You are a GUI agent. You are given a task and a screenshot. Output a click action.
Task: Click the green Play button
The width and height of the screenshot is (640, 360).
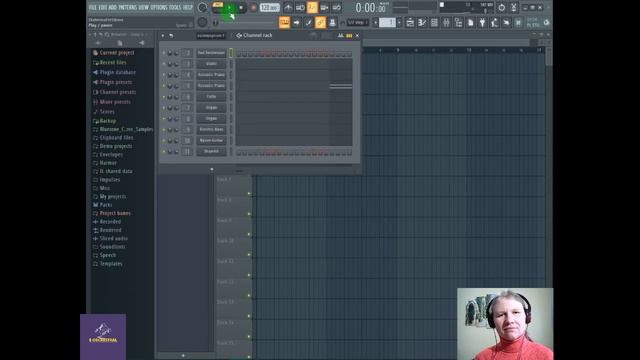click(229, 7)
